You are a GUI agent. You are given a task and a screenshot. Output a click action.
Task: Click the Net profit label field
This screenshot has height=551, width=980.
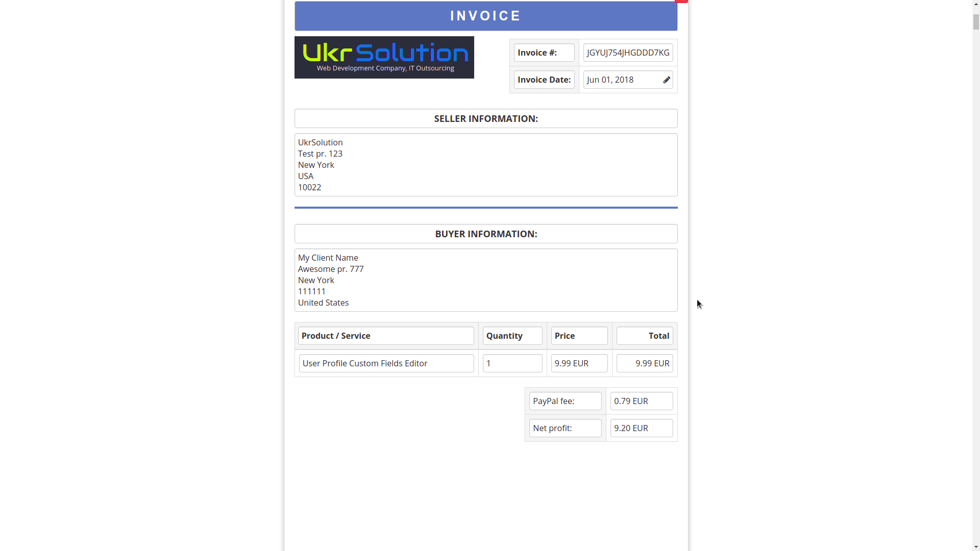[x=565, y=428]
